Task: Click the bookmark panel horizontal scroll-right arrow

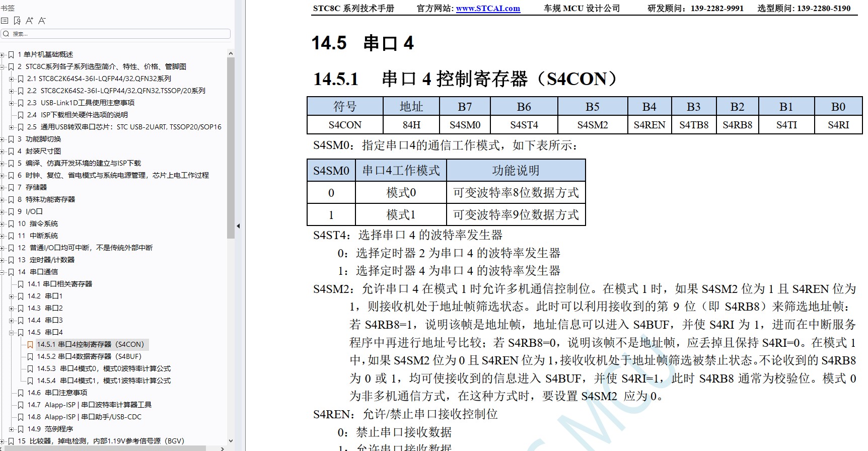Action: 222,448
